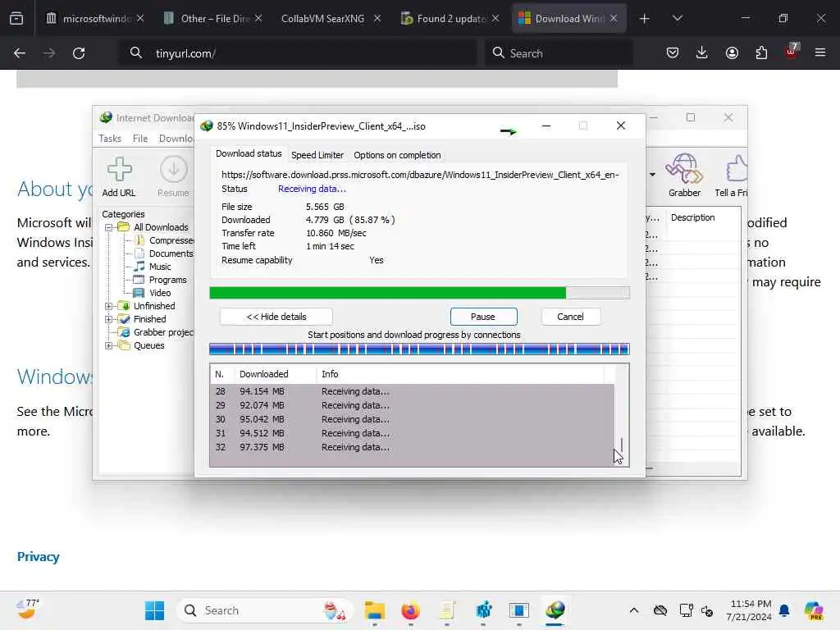The height and width of the screenshot is (630, 840).
Task: Click the green download progress bar
Action: (x=419, y=293)
